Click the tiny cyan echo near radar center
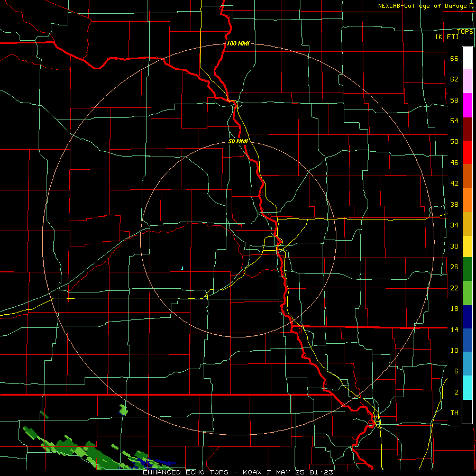This screenshot has height=476, width=476. point(182,268)
